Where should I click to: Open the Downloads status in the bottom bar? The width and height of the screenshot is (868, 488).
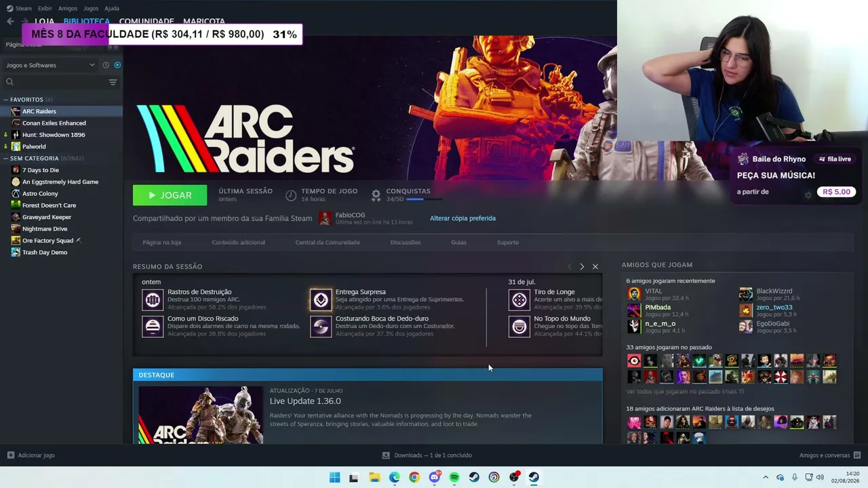tap(427, 455)
